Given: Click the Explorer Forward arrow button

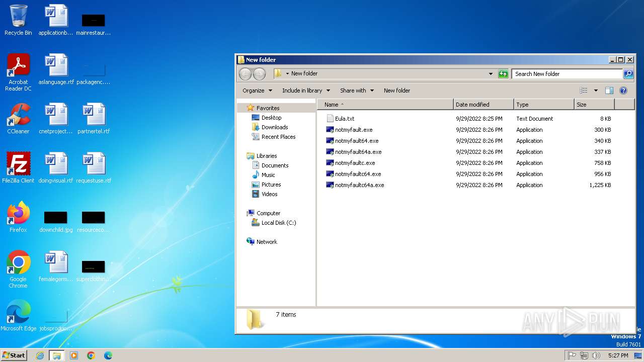Looking at the screenshot, I should [x=259, y=74].
